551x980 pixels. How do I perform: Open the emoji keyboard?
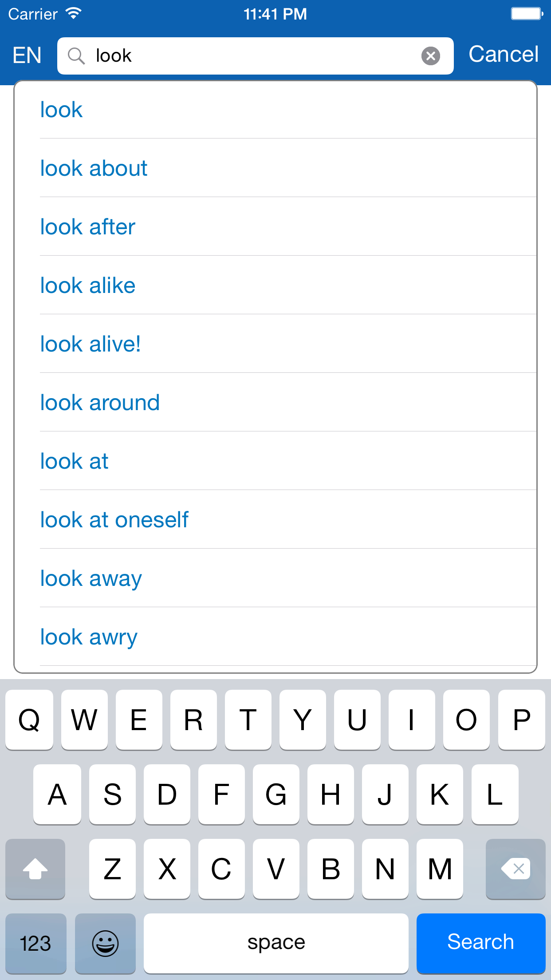105,943
